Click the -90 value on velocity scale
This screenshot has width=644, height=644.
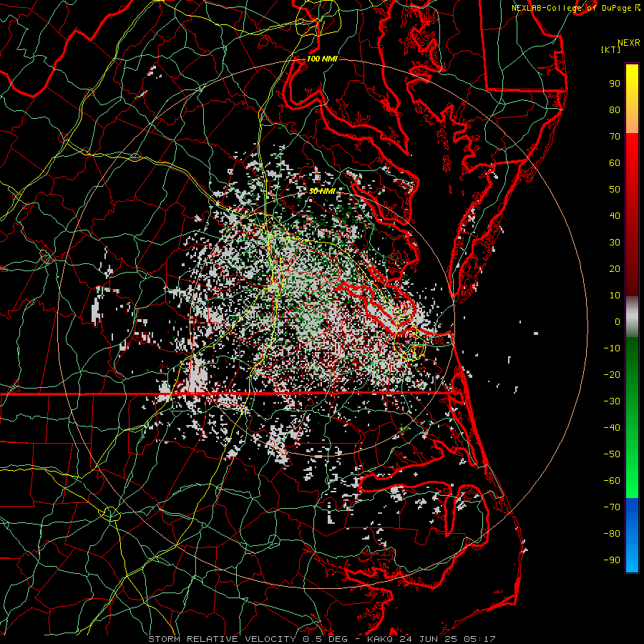pos(612,560)
